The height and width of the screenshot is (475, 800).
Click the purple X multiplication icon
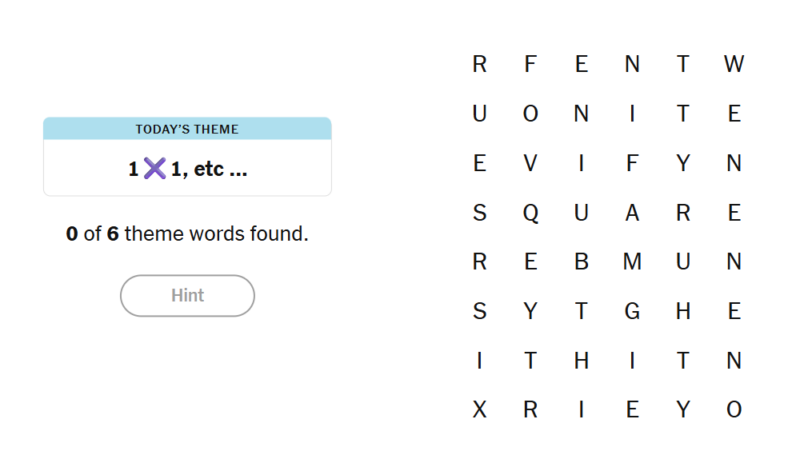pyautogui.click(x=155, y=168)
